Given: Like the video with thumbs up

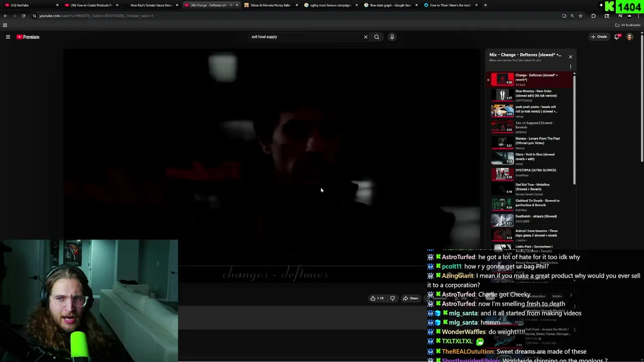Looking at the screenshot, I should (377, 298).
